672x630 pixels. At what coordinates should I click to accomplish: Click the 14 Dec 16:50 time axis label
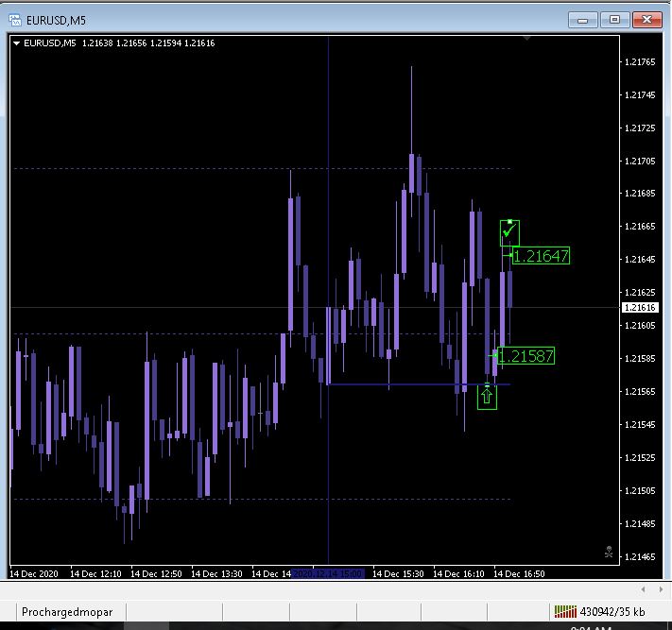coord(519,573)
